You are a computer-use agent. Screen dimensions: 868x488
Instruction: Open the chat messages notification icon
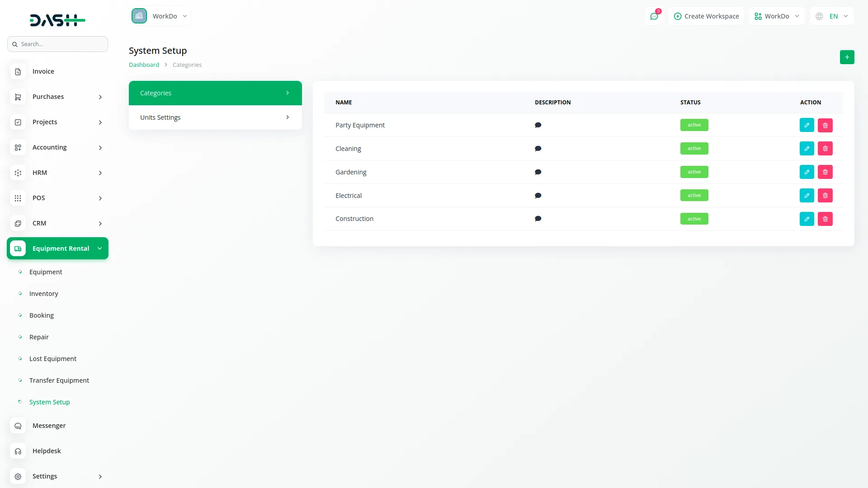pyautogui.click(x=654, y=16)
